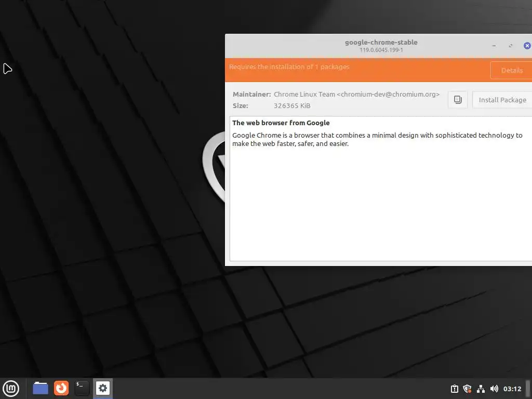Screen dimensions: 532x399
Task: Click the google-chrome-stable window title
Action: pos(381,43)
